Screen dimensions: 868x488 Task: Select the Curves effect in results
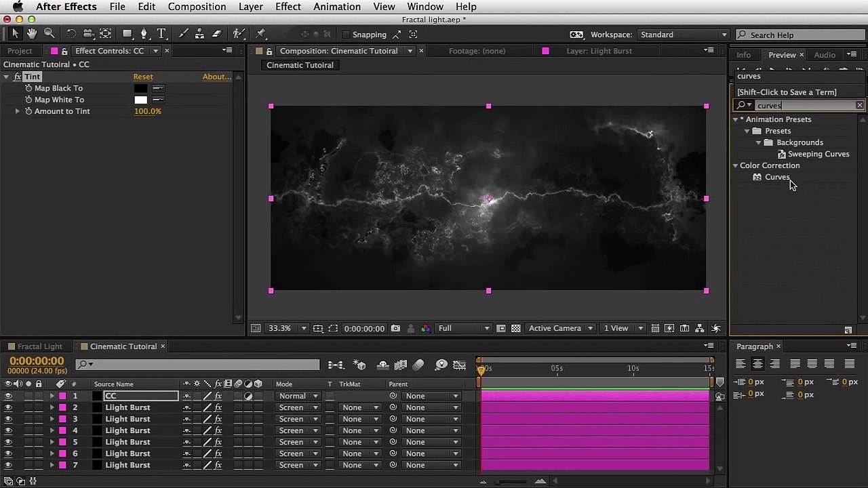coord(777,177)
